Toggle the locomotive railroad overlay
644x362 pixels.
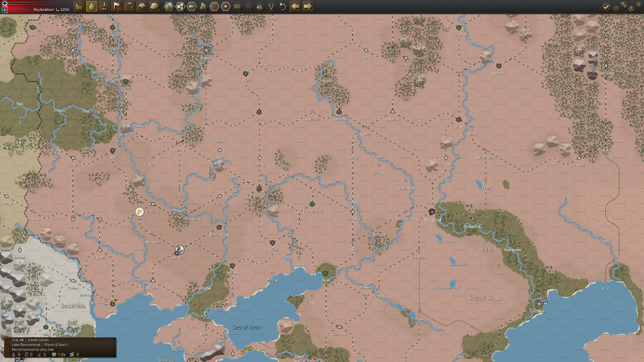click(x=191, y=7)
